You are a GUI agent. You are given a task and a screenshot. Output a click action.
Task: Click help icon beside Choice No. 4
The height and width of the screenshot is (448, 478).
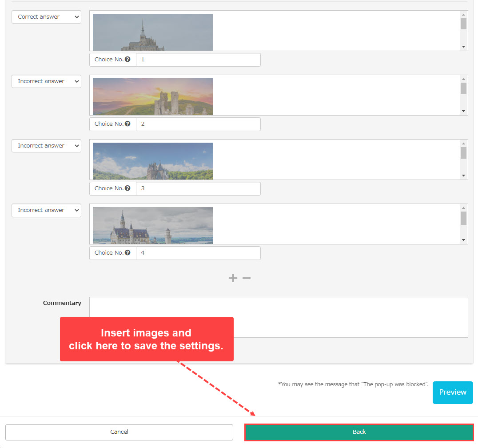[127, 253]
